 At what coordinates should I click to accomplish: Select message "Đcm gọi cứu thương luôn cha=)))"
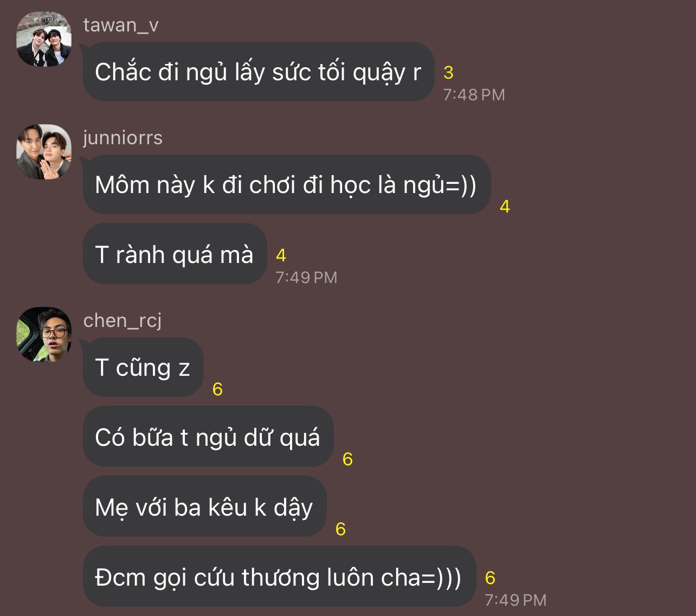point(278,577)
